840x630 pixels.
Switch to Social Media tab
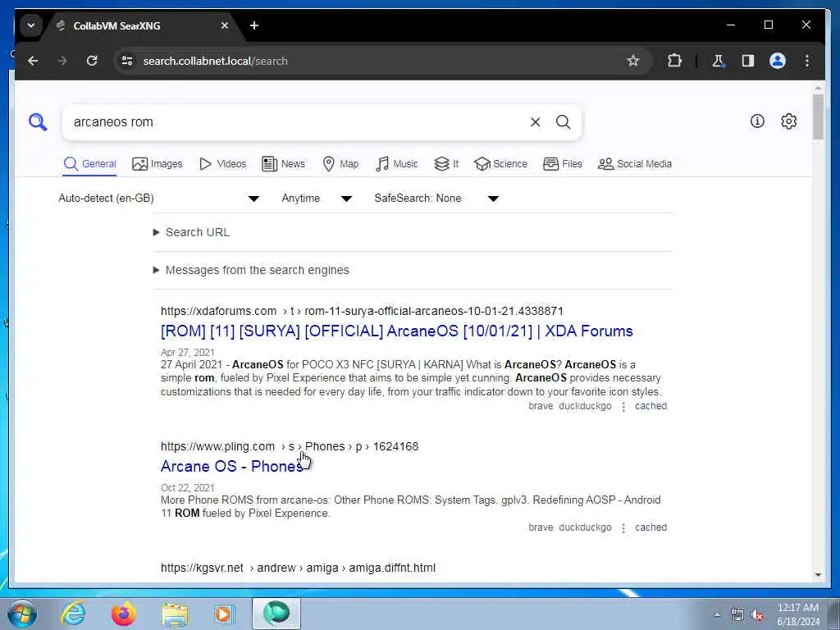pos(635,164)
